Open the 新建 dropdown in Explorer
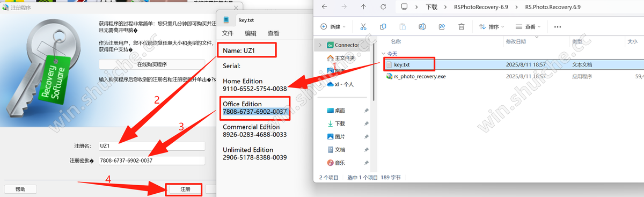Viewport: 644px width, 197px height. coord(333,26)
